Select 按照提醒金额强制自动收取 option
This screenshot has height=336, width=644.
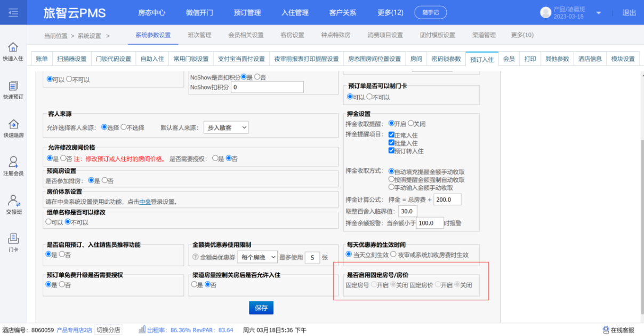(x=392, y=180)
